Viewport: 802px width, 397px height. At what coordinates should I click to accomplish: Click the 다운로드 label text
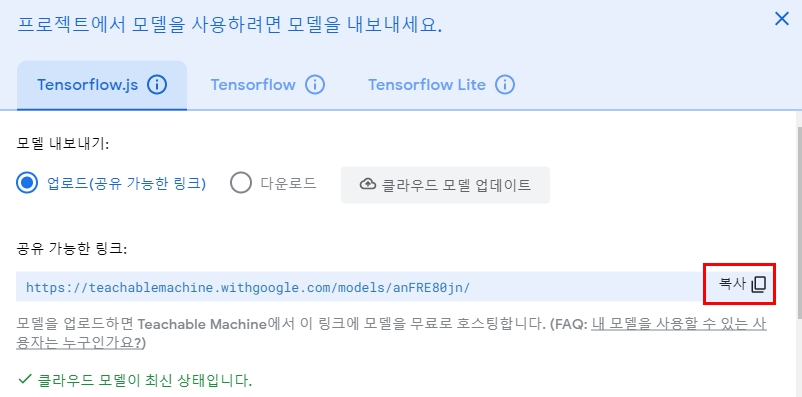pyautogui.click(x=288, y=183)
